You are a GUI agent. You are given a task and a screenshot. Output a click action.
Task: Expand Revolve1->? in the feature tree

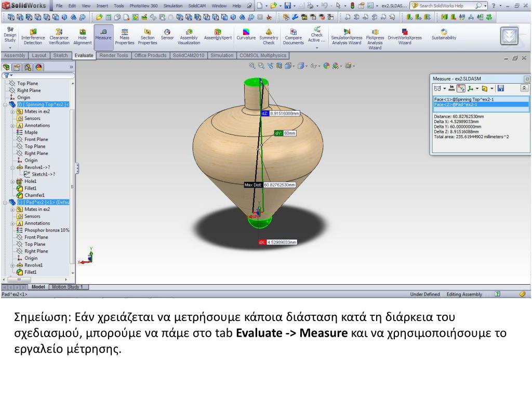(12, 168)
